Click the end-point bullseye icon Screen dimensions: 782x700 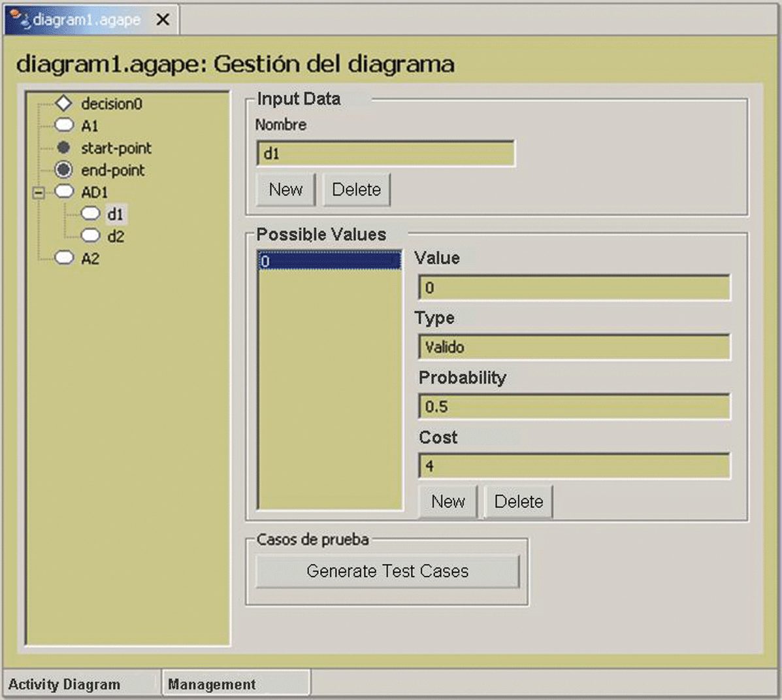click(x=63, y=170)
